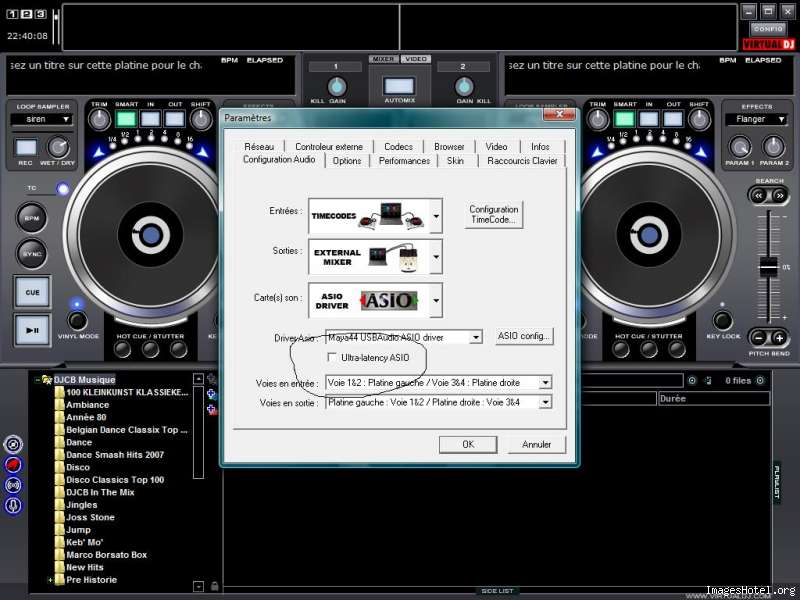
Task: Toggle the right deck KEY LOCK button
Action: [x=722, y=320]
